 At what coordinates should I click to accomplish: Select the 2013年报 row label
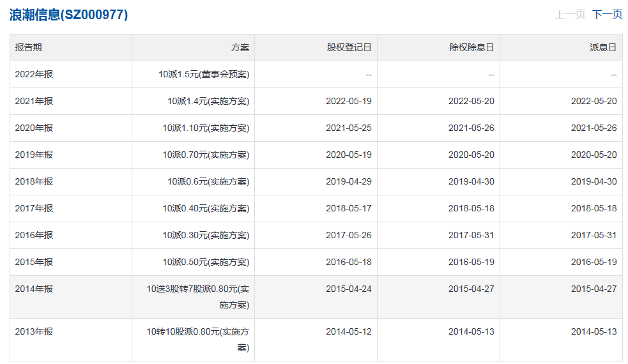tap(34, 331)
